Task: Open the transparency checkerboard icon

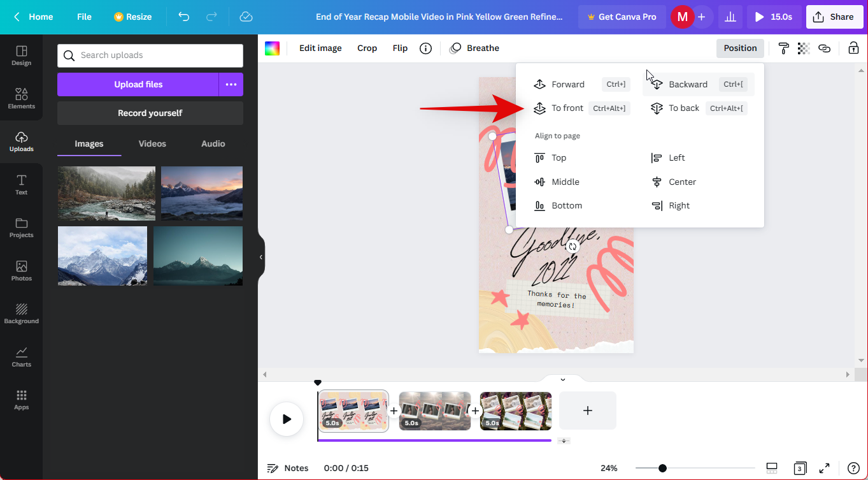Action: (x=804, y=48)
